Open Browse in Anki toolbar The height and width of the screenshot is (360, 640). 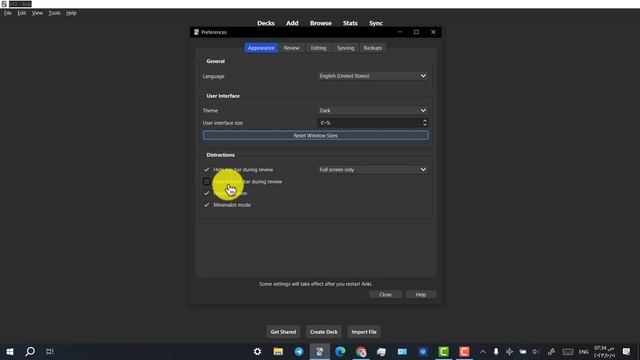click(x=321, y=23)
